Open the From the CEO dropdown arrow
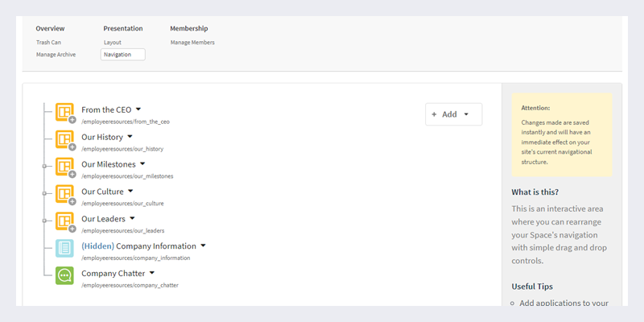 point(138,109)
